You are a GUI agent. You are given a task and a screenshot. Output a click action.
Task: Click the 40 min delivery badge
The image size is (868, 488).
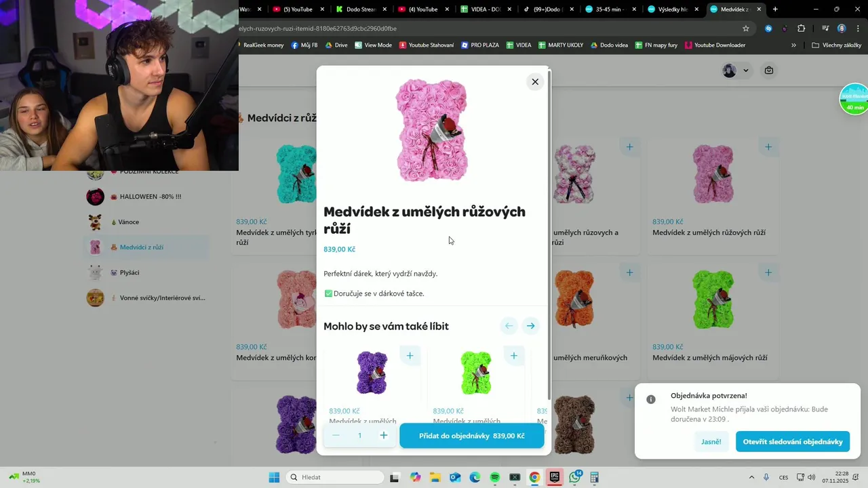(854, 100)
